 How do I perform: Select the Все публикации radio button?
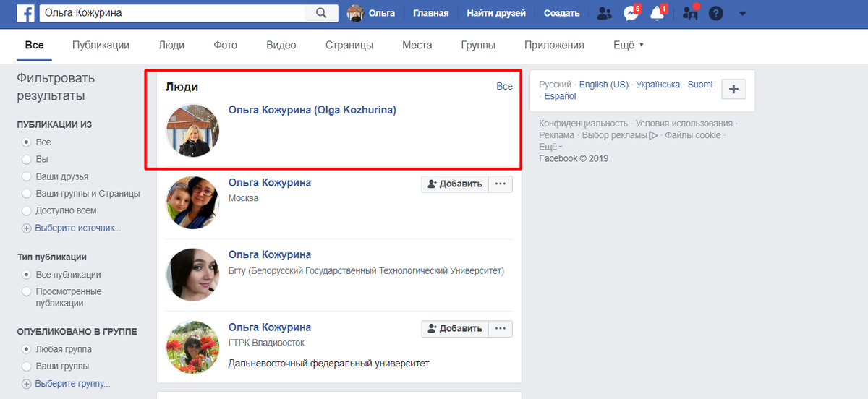[x=27, y=275]
